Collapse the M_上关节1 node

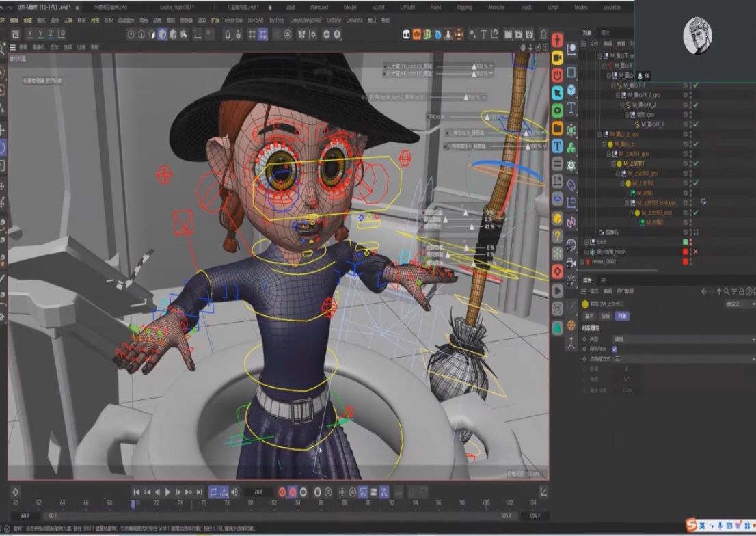coord(613,163)
